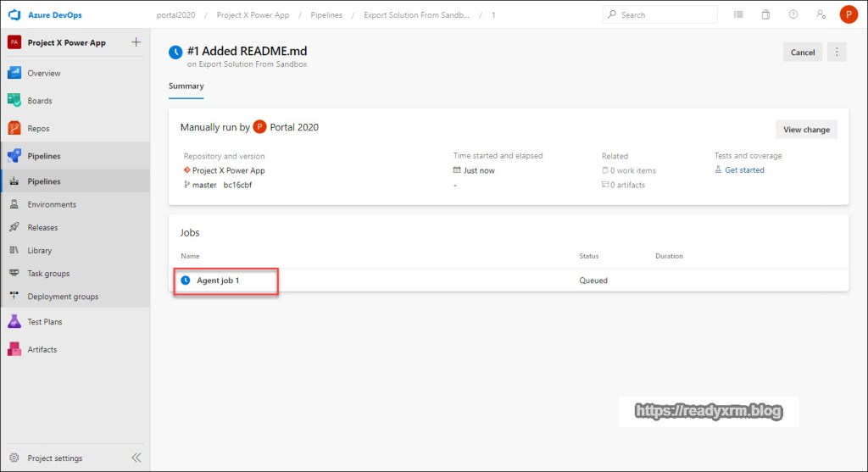Follow the Get started link

(744, 170)
